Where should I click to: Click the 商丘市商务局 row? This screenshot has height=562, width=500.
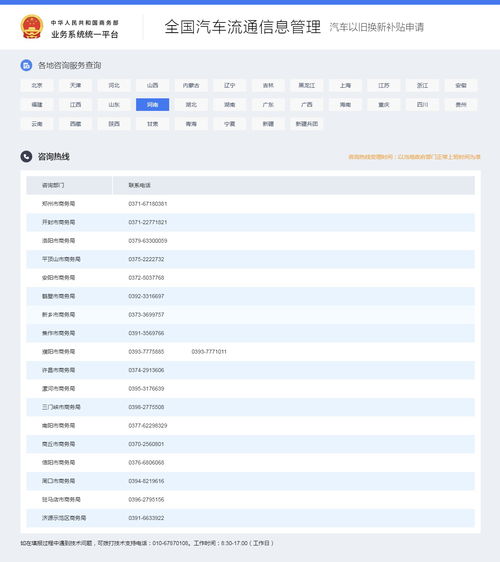250,444
